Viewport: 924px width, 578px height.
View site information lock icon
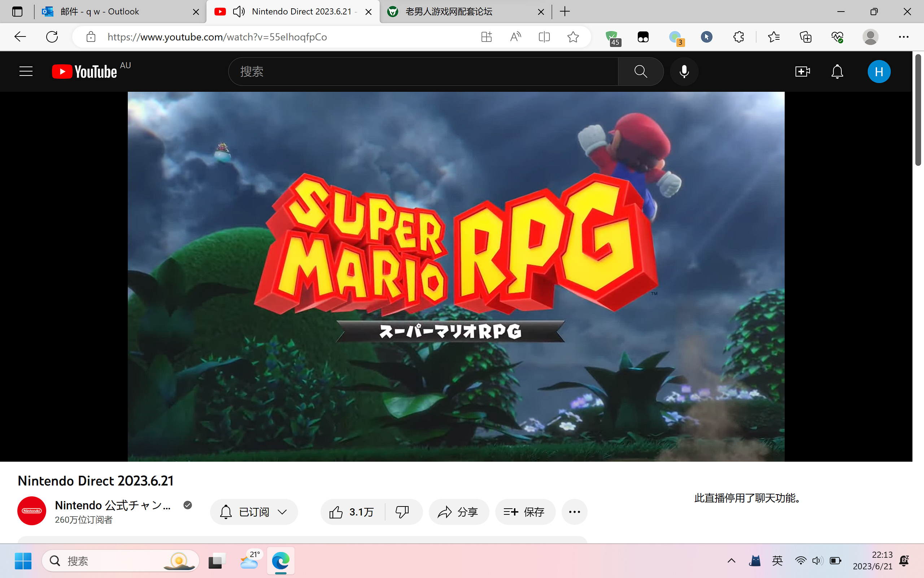tap(91, 37)
